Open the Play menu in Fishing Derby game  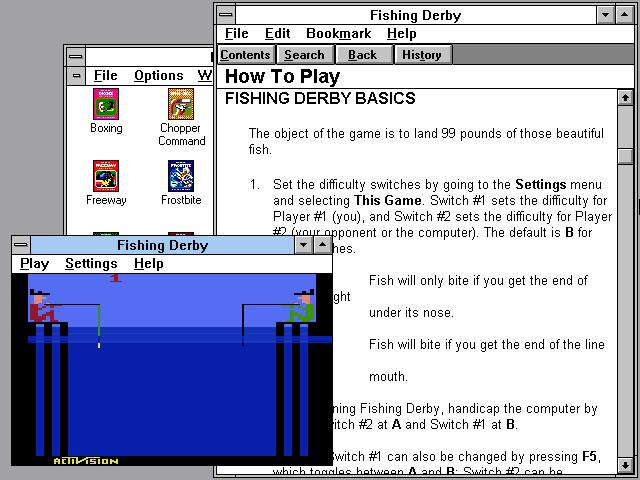tap(35, 264)
